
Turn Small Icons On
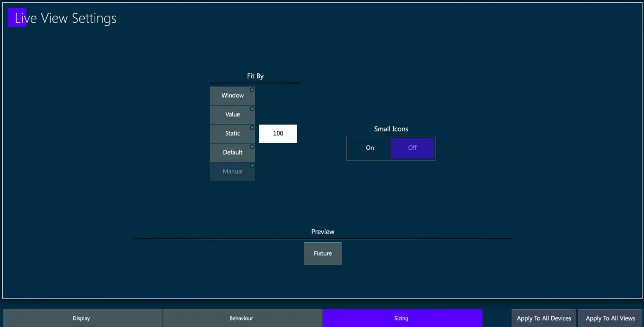point(369,148)
